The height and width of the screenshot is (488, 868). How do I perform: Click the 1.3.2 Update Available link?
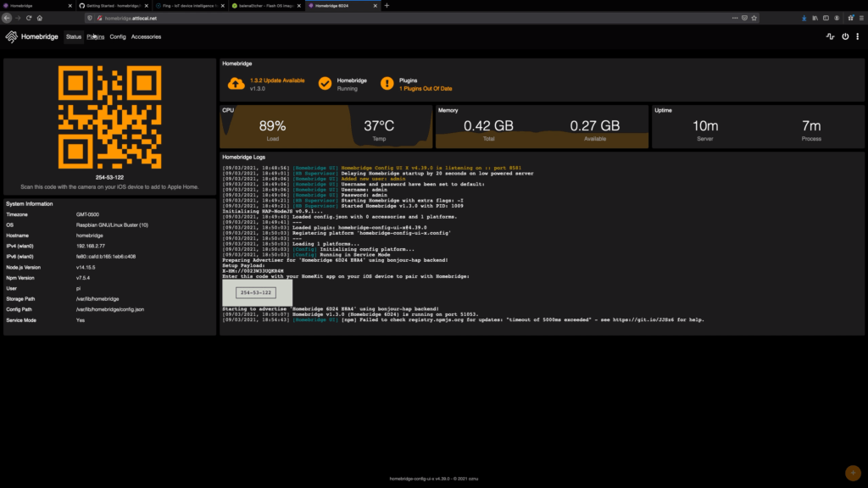(277, 80)
